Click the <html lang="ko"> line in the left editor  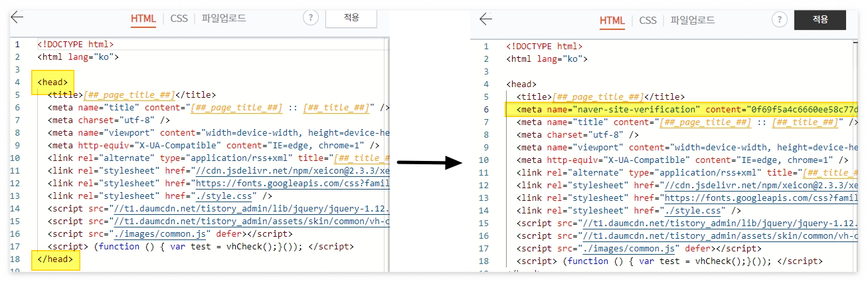click(x=78, y=57)
